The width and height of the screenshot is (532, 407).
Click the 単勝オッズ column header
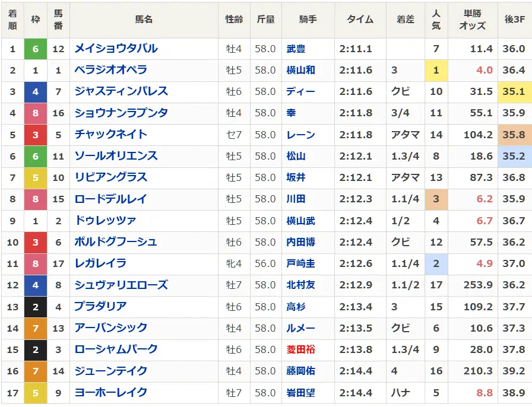pyautogui.click(x=473, y=20)
